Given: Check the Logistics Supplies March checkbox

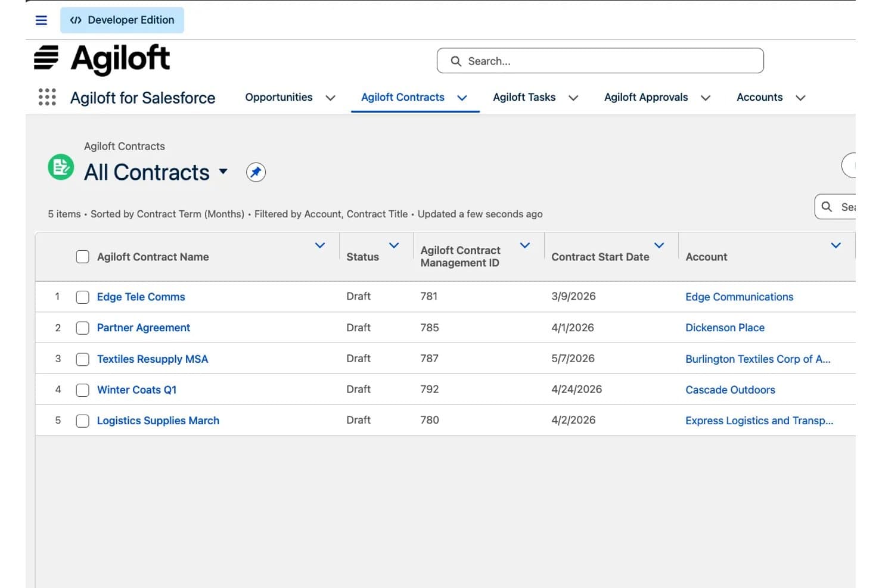Looking at the screenshot, I should point(83,421).
